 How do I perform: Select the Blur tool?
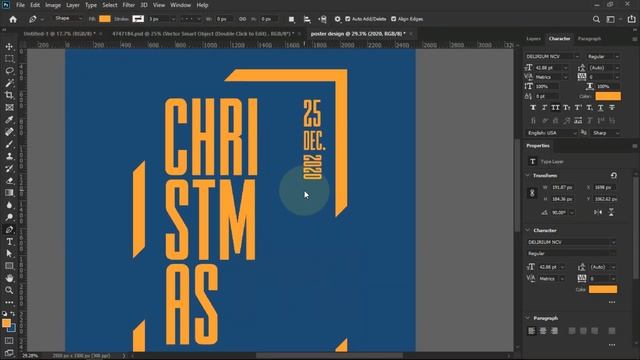click(x=9, y=205)
